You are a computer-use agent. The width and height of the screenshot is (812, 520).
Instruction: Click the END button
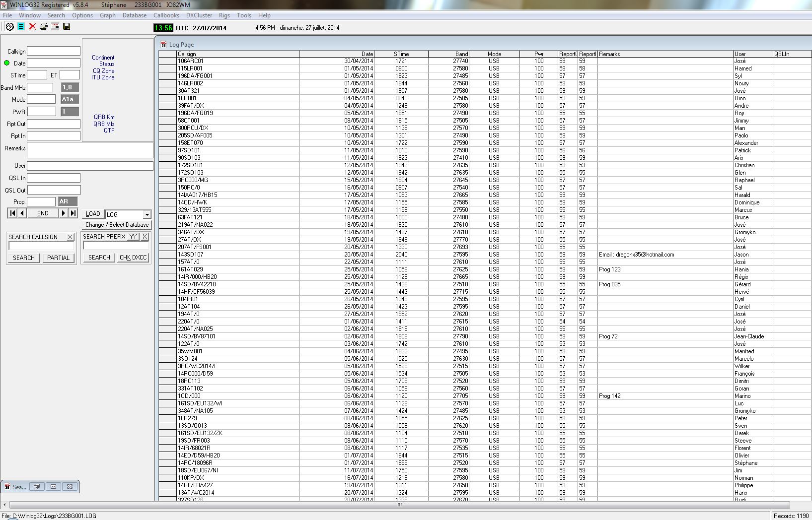coord(43,213)
